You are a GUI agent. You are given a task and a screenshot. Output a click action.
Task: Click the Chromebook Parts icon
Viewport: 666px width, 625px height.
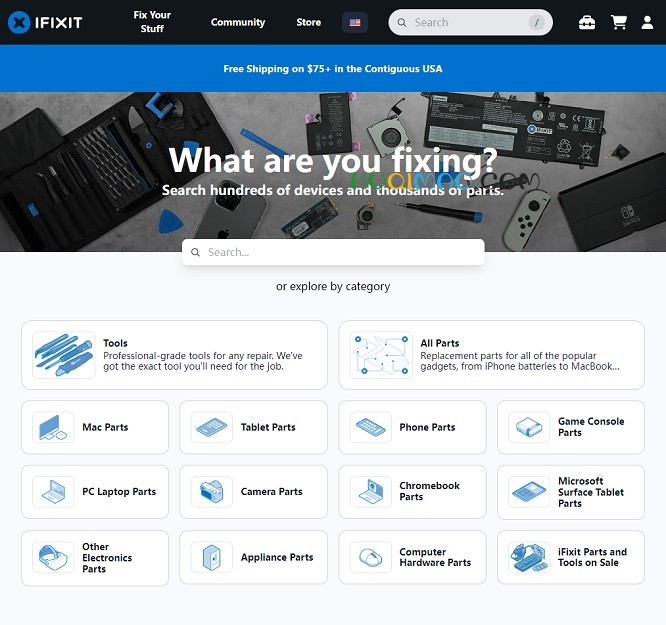[x=370, y=492]
